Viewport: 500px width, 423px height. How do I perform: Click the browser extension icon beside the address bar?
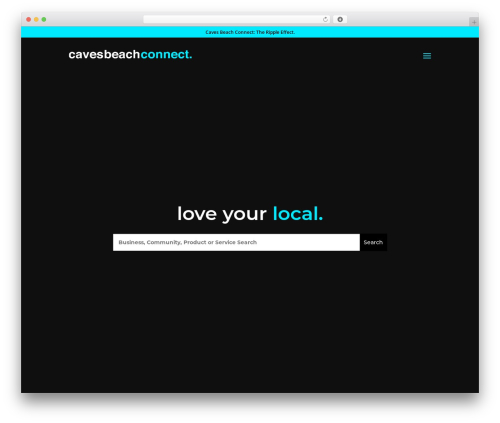click(x=340, y=20)
